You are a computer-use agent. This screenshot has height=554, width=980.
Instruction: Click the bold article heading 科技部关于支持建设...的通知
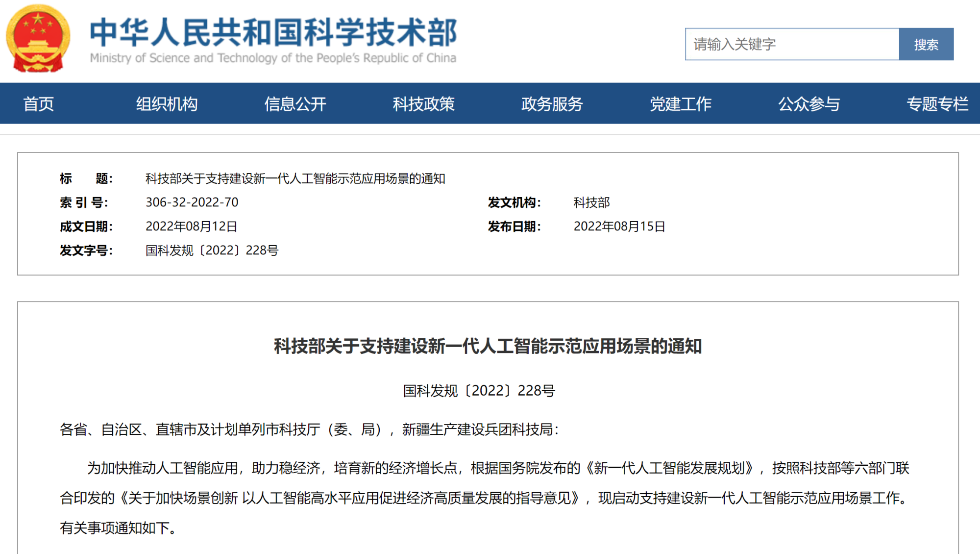coord(488,346)
